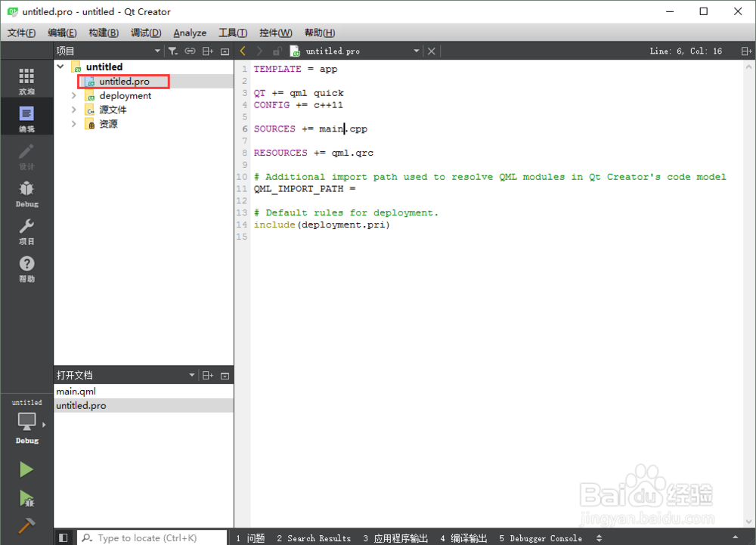Expand the 源文件 sources folder
Viewport: 756px width, 545px height.
[x=74, y=110]
